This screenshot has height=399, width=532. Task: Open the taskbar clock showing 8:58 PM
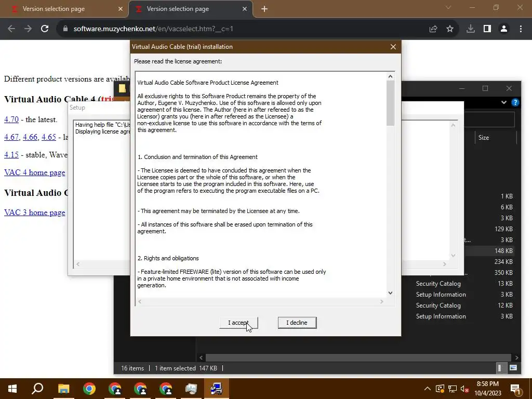pyautogui.click(x=487, y=389)
